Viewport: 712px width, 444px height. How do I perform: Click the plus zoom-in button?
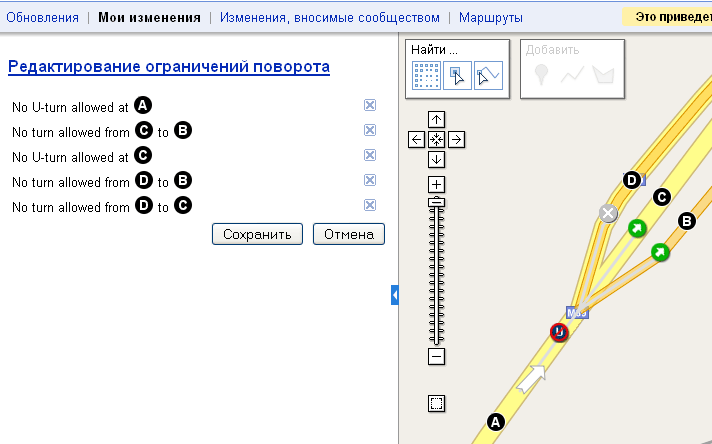(436, 184)
